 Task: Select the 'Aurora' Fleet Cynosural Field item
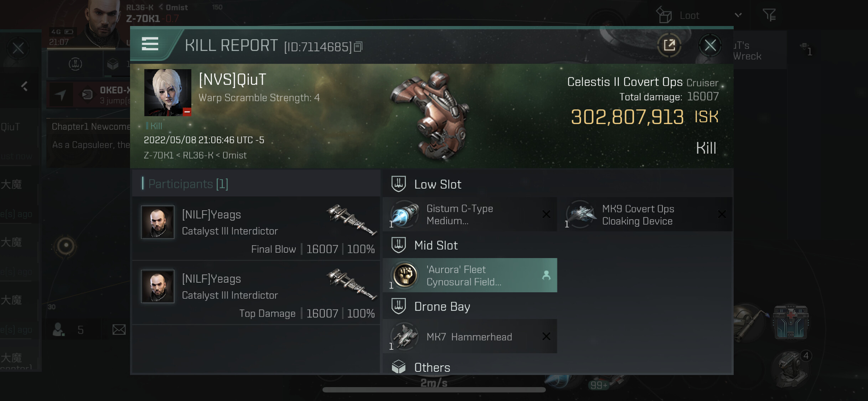click(x=470, y=275)
